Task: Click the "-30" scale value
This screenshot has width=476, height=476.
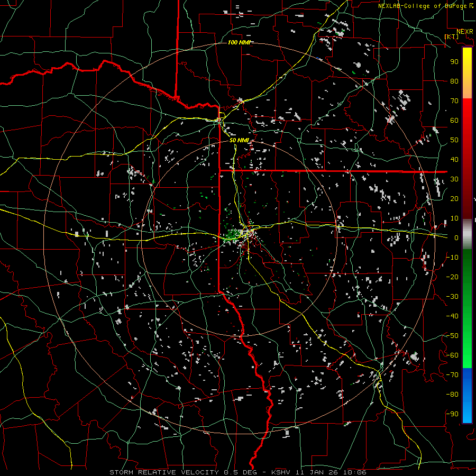Action: 452,297
